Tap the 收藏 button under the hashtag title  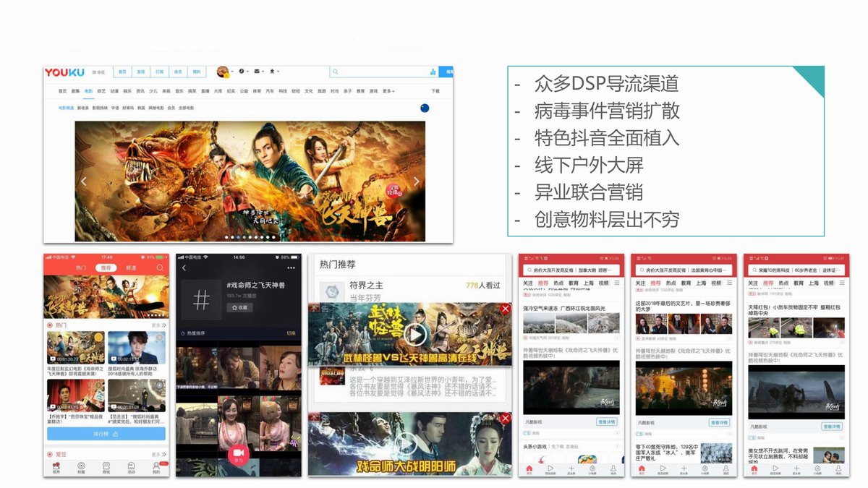pos(239,307)
